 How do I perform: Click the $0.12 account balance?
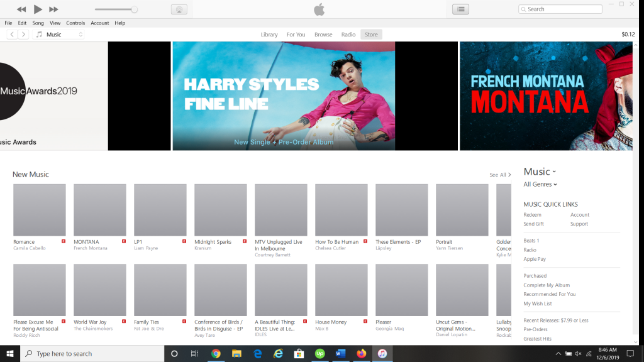click(x=628, y=35)
